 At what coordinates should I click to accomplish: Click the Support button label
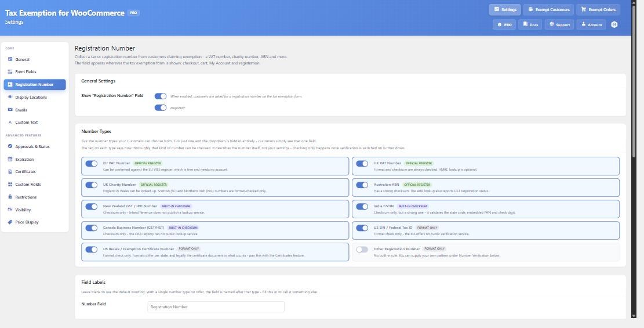563,25
